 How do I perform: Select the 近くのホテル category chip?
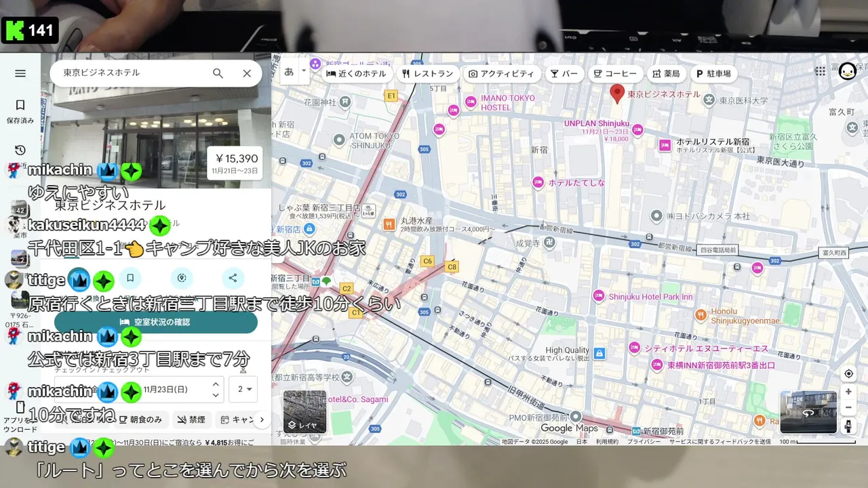pyautogui.click(x=356, y=74)
